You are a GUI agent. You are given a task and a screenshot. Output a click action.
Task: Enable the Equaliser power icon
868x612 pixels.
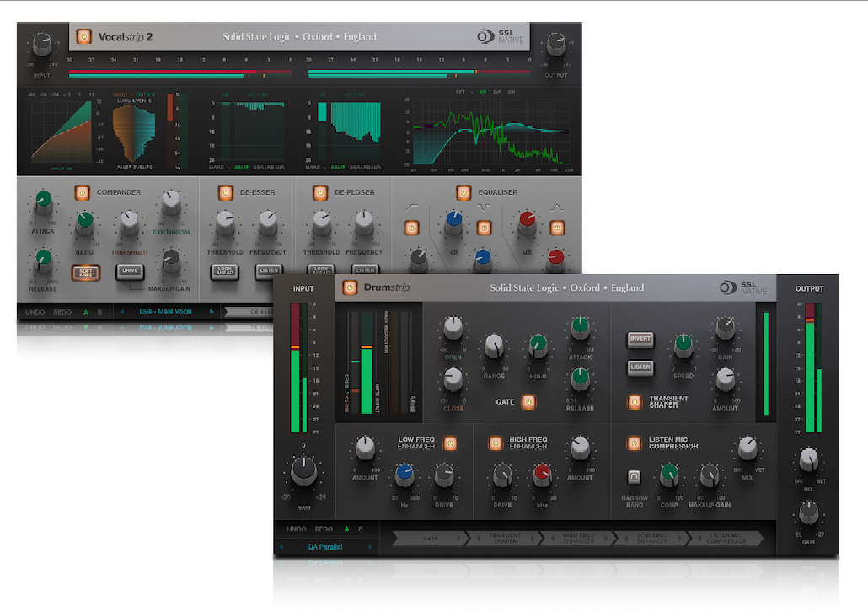point(462,192)
